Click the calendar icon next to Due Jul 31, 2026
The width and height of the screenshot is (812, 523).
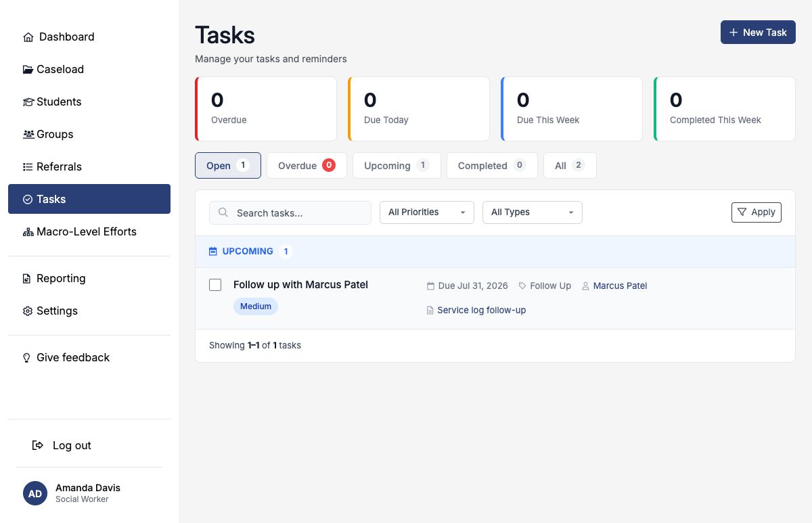(430, 286)
